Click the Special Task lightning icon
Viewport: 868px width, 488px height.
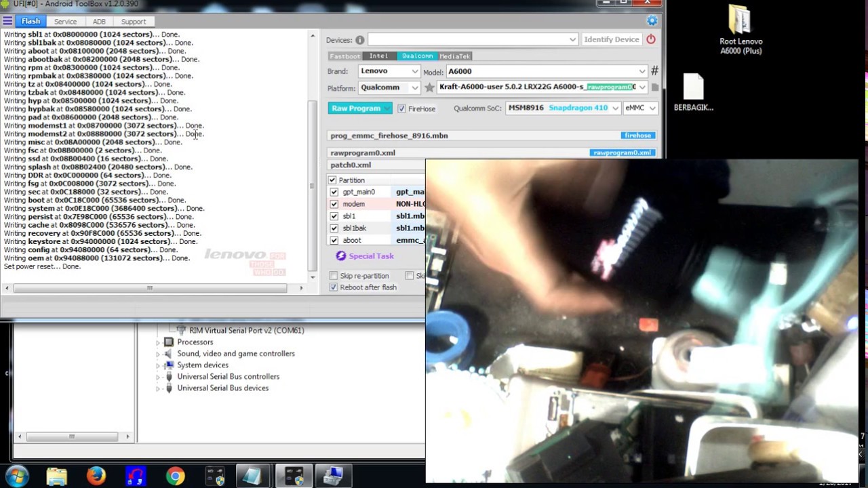[x=341, y=256]
